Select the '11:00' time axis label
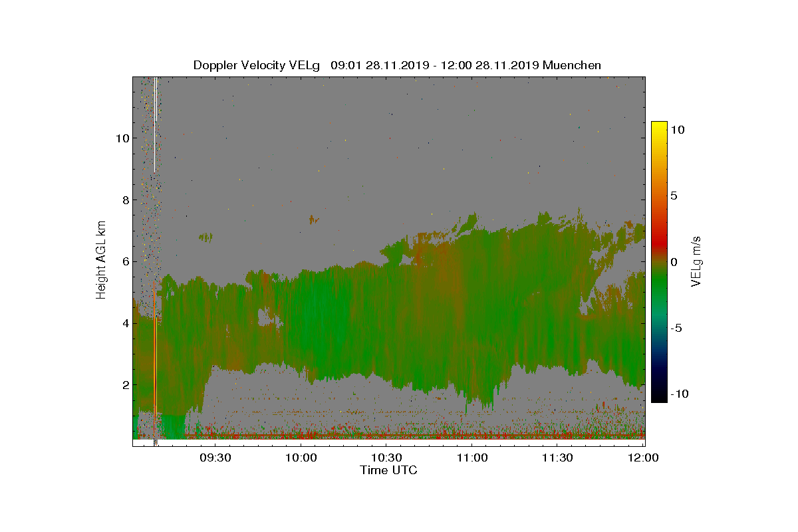Viewport: 798px width, 532px height. point(471,458)
